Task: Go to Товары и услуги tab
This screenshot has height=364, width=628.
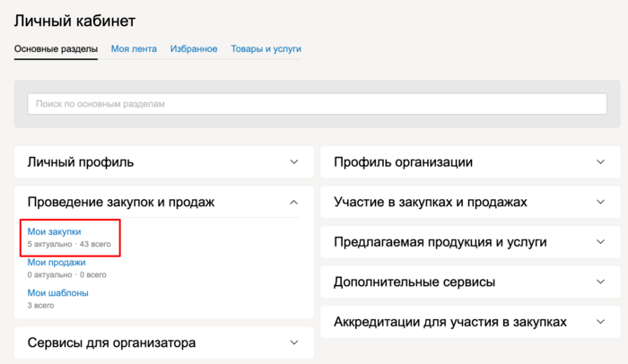Action: tap(266, 48)
